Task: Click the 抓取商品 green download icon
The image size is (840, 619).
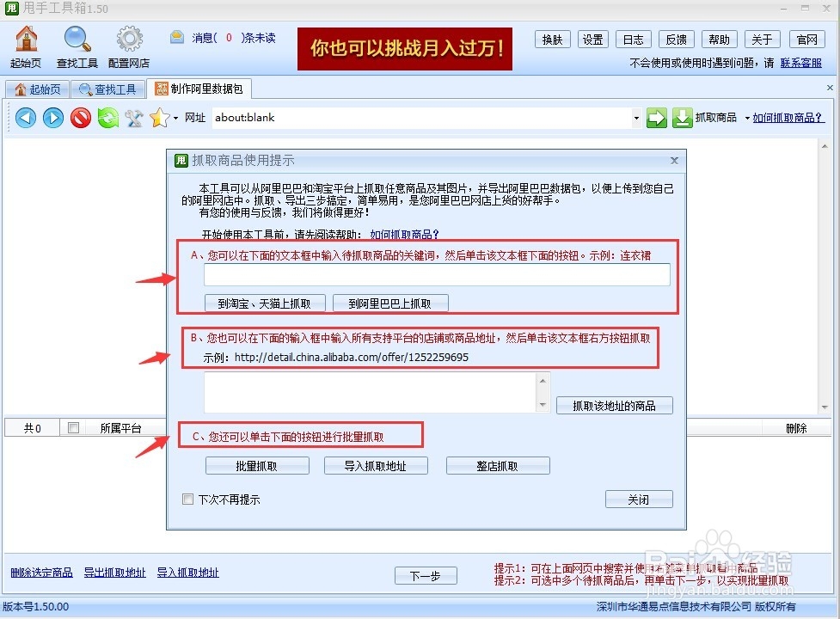Action: (681, 117)
